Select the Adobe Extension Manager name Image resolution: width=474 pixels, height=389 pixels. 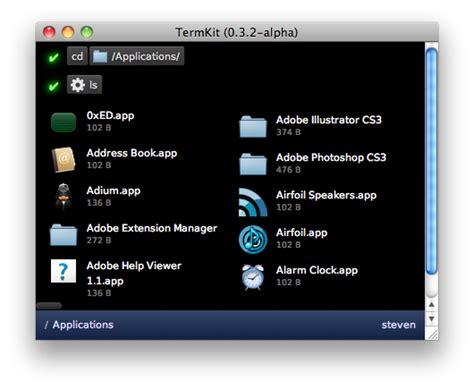click(152, 228)
